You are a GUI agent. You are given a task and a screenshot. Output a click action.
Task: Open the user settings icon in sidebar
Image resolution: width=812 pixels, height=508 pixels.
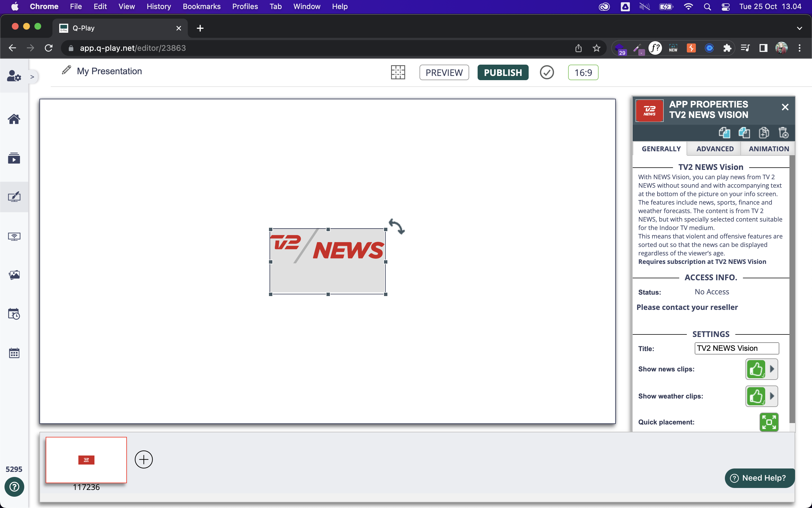click(14, 76)
